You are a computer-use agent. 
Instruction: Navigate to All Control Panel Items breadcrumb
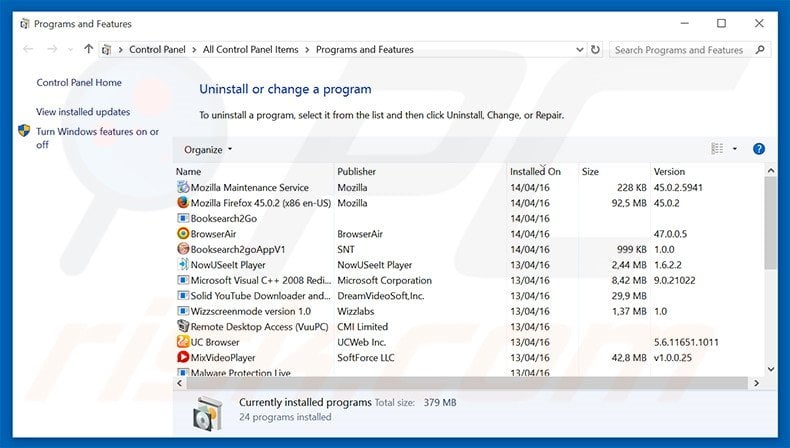coord(250,49)
